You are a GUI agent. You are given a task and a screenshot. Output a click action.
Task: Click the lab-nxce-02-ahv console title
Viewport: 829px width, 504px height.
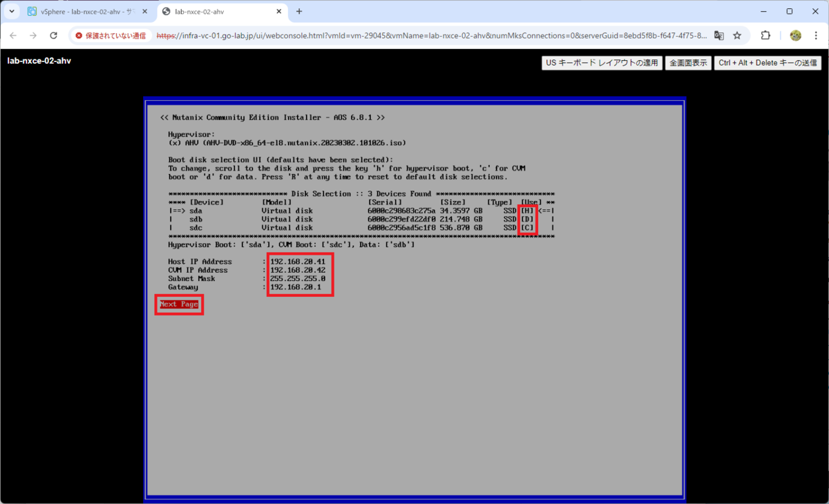click(39, 61)
